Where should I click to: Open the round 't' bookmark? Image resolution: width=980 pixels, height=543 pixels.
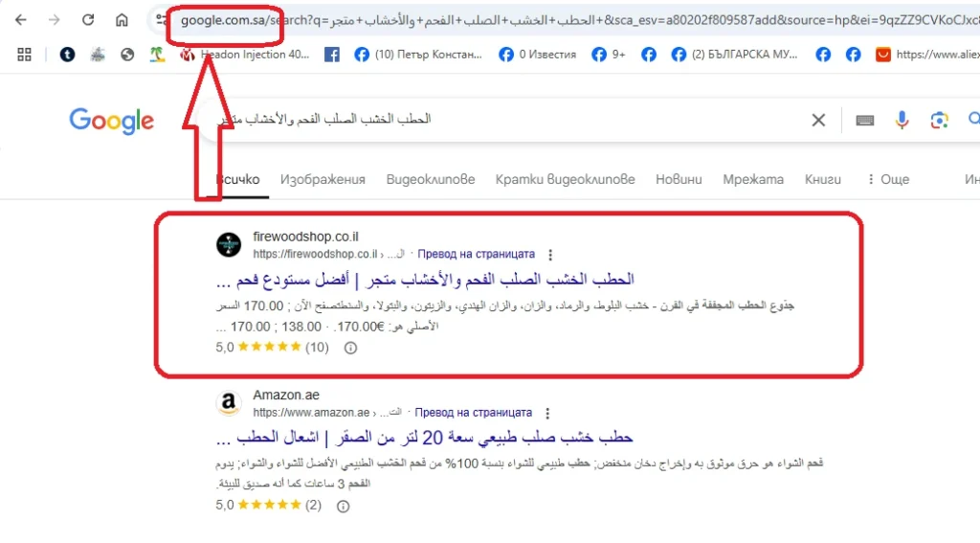68,55
